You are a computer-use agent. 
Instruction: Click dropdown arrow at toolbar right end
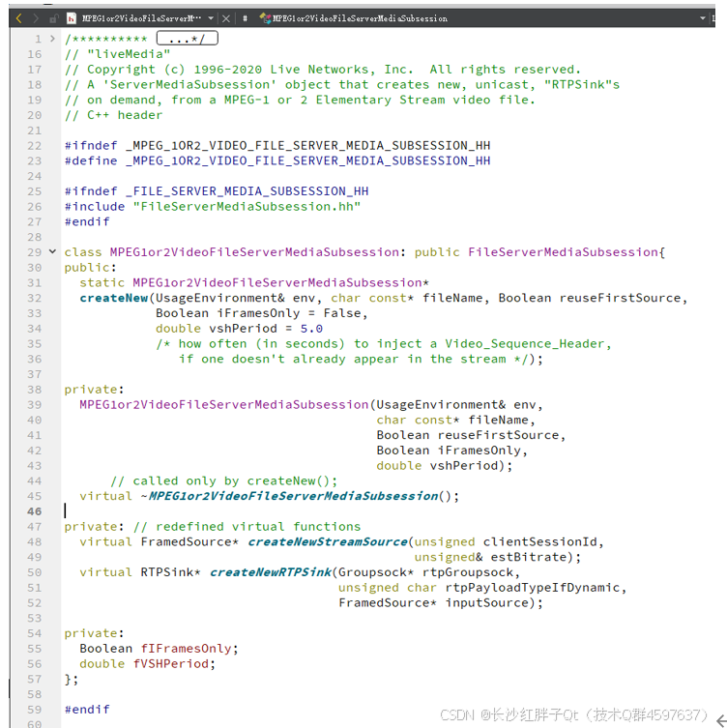pos(702,18)
